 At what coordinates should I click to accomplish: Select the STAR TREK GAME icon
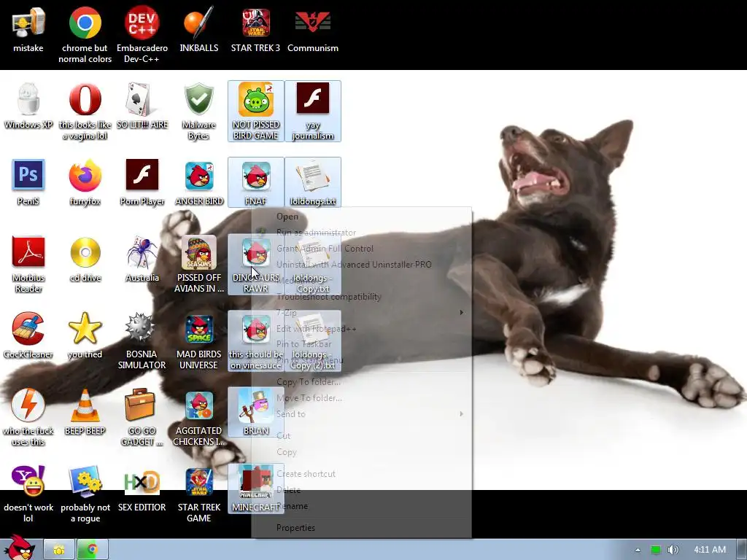click(198, 494)
